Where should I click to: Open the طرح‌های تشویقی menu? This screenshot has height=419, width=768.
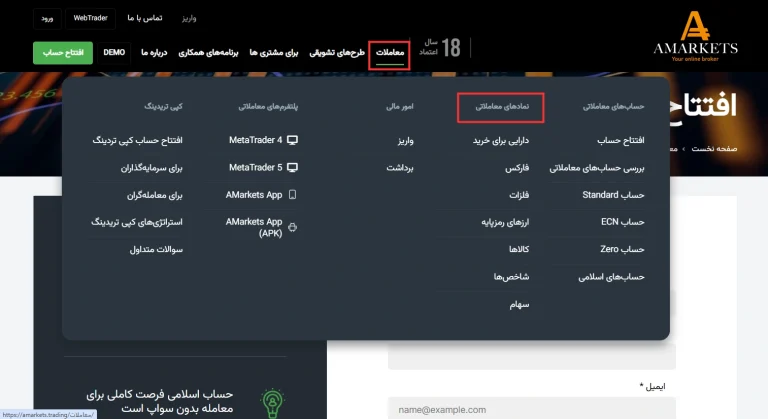pyautogui.click(x=337, y=52)
